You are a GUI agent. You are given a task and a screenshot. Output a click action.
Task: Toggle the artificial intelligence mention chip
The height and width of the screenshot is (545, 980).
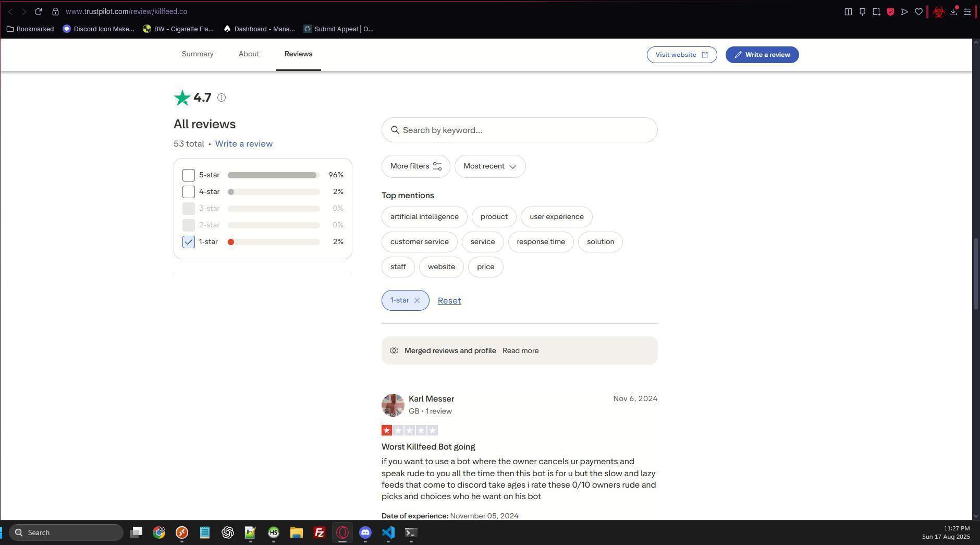424,217
